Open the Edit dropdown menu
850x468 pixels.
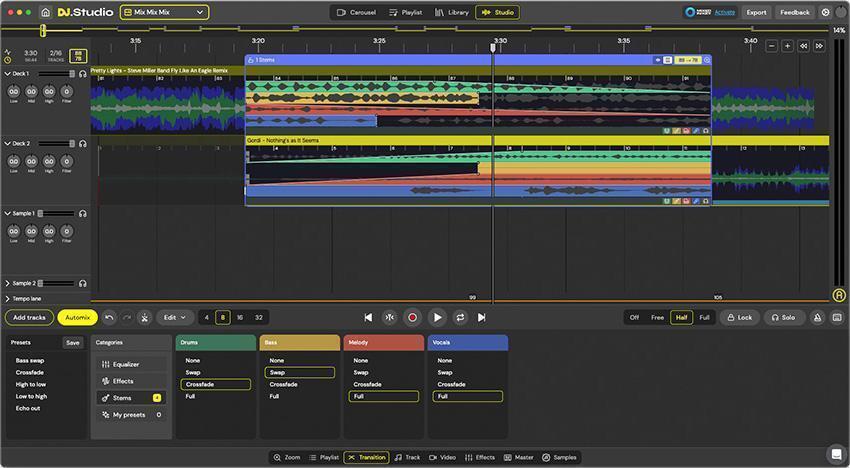(175, 317)
